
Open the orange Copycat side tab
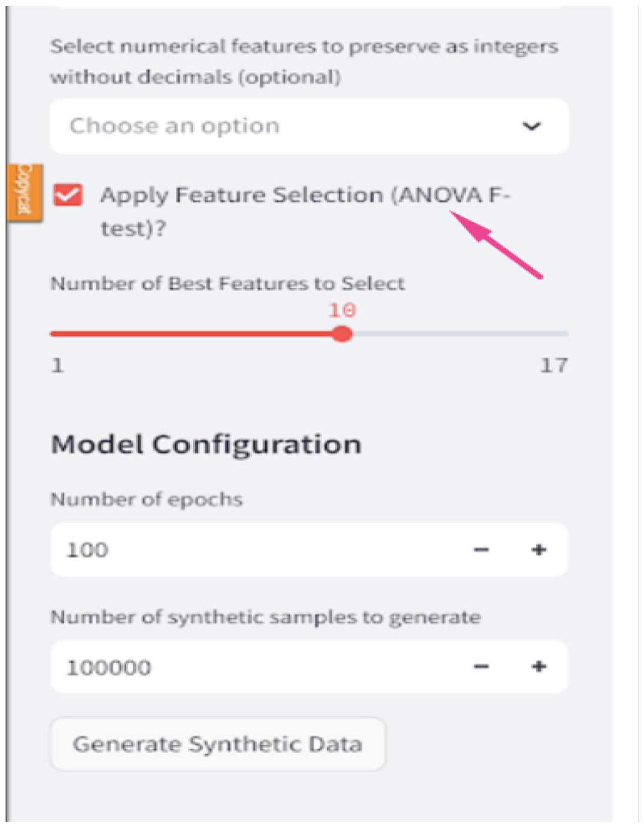pyautogui.click(x=24, y=192)
